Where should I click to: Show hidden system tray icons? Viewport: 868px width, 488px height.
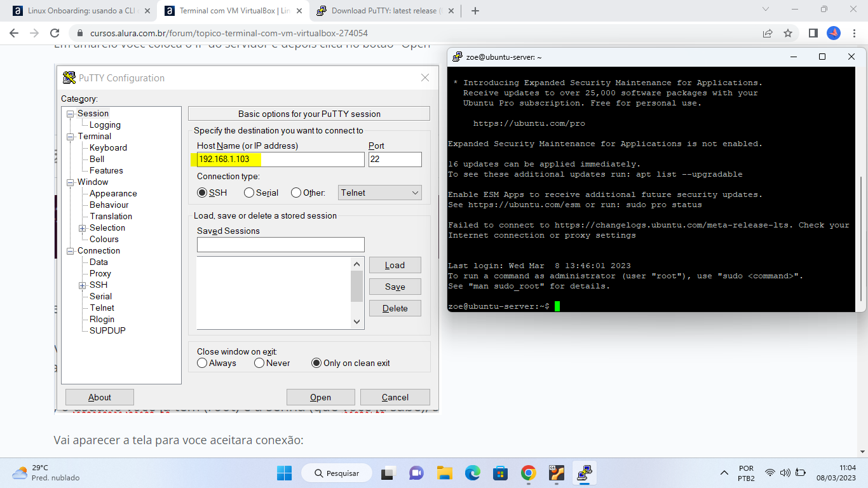(x=724, y=473)
